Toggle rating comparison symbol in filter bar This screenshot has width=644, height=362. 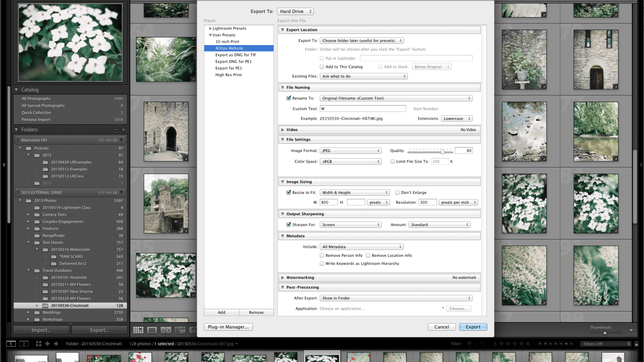point(495,344)
